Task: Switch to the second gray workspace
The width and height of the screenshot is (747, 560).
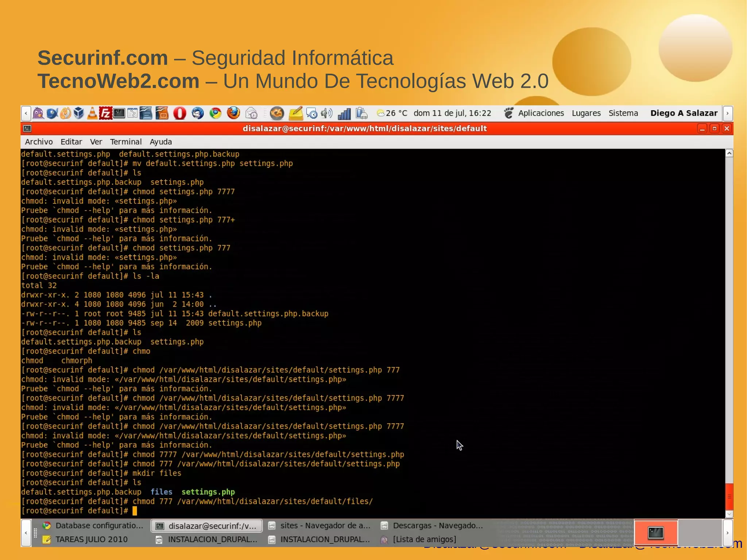Action: [x=700, y=533]
